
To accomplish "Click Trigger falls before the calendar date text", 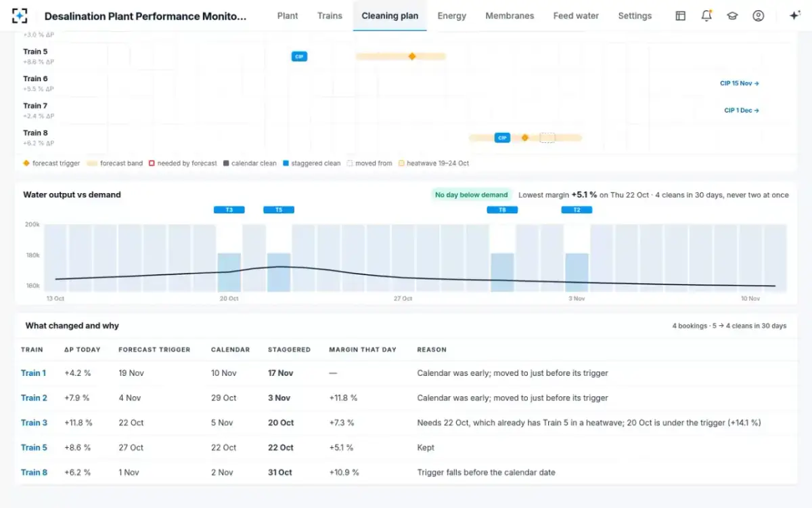I will click(486, 473).
